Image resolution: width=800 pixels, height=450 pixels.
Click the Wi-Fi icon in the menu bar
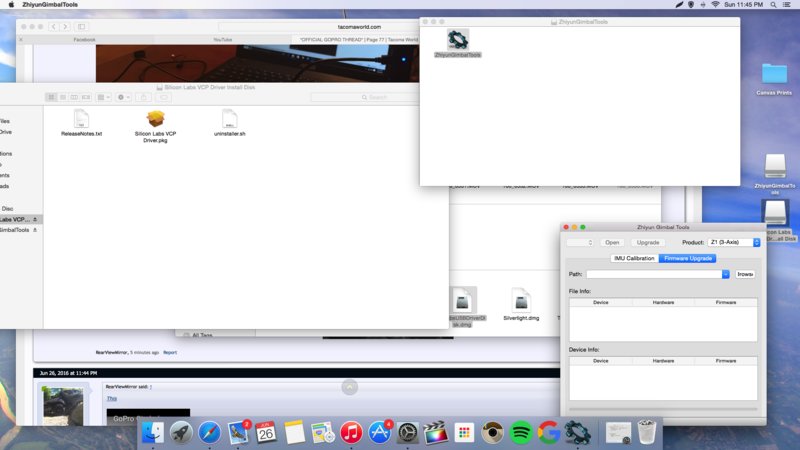click(x=715, y=5)
